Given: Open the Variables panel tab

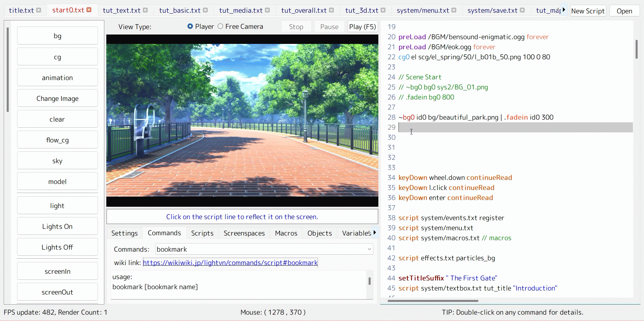Looking at the screenshot, I should [x=356, y=233].
